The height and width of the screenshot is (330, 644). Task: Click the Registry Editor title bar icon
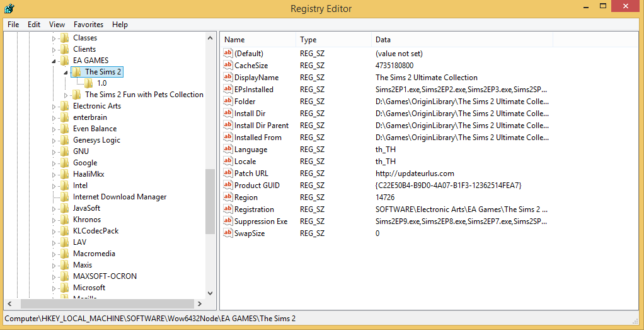(10, 8)
